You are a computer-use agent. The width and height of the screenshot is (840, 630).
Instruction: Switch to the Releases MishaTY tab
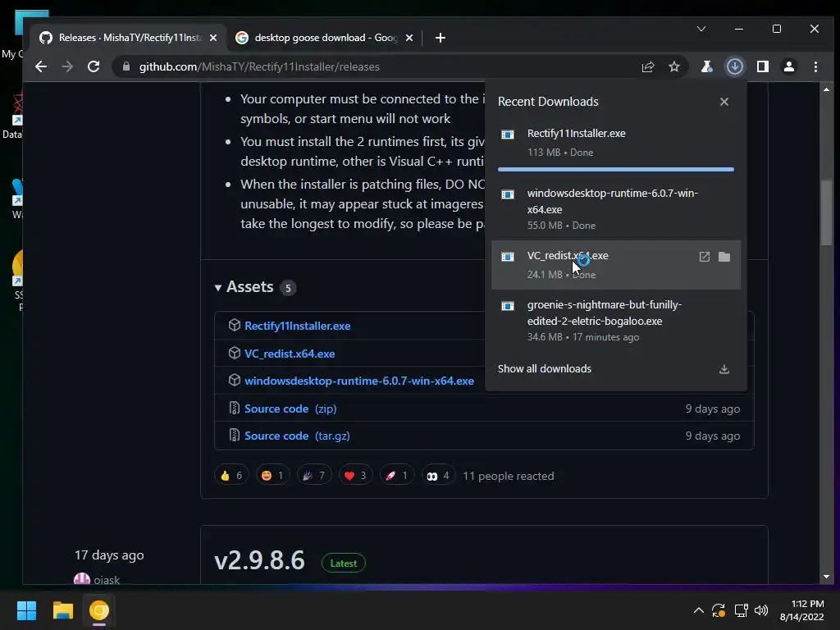click(x=128, y=38)
